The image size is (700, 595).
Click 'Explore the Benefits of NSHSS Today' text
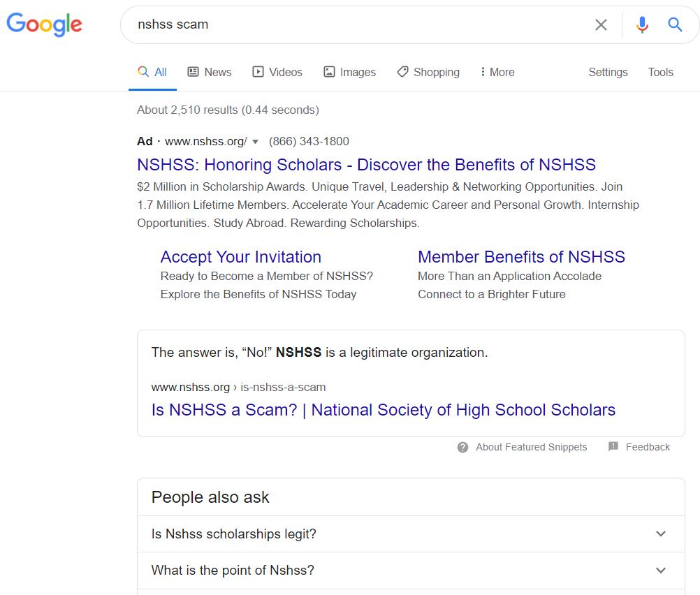(258, 295)
